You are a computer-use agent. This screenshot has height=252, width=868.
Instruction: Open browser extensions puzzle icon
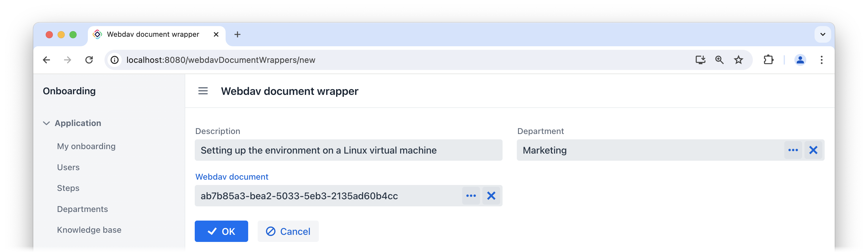[x=768, y=60]
